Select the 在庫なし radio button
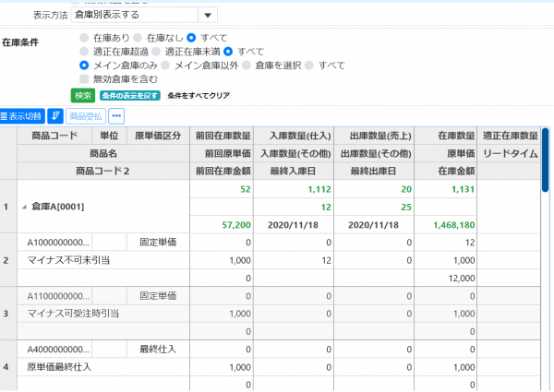The height and width of the screenshot is (392, 554). pyautogui.click(x=138, y=38)
